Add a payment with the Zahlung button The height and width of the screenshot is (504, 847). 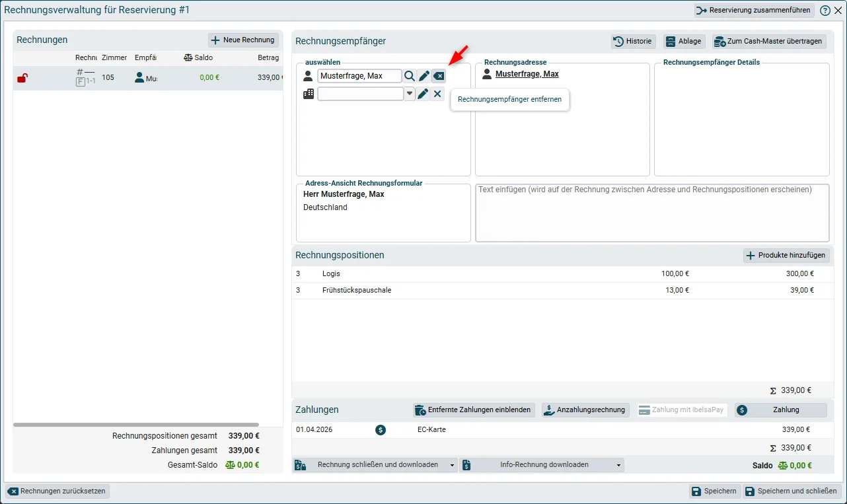pos(780,410)
